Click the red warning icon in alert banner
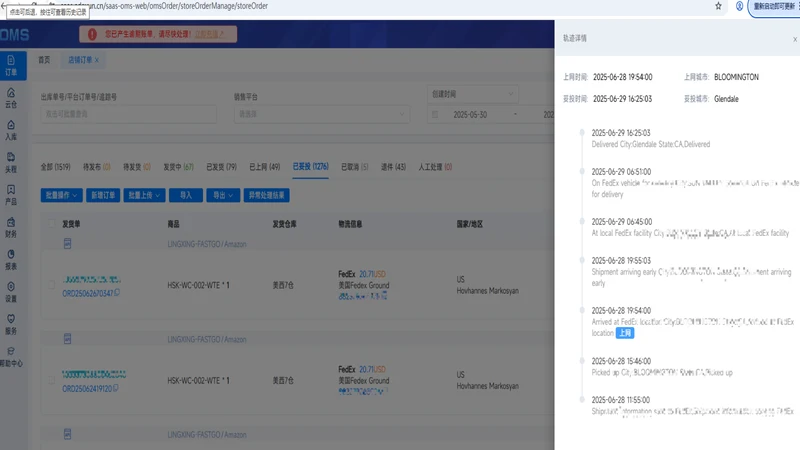800x450 pixels. [x=92, y=34]
